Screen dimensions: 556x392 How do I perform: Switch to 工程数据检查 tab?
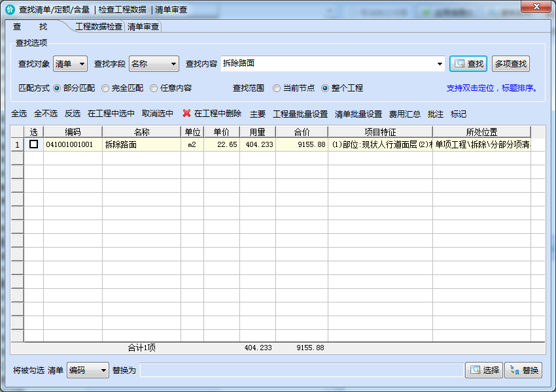click(x=98, y=27)
